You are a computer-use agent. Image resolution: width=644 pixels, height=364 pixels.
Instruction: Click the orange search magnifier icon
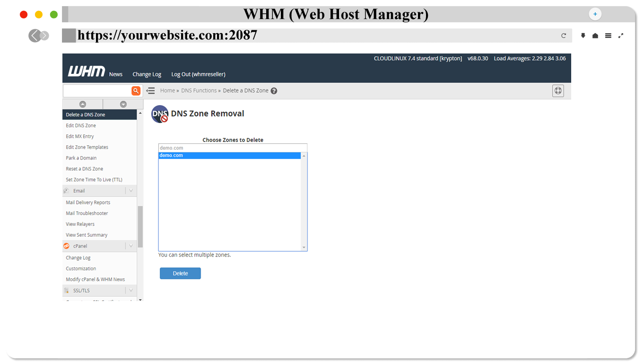coord(136,91)
